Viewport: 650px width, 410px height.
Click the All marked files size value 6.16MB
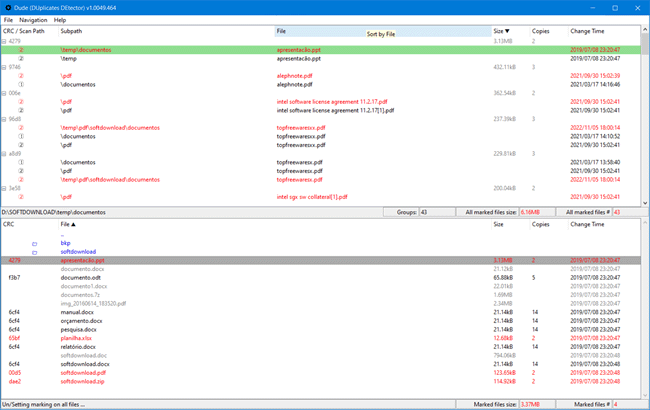(537, 212)
